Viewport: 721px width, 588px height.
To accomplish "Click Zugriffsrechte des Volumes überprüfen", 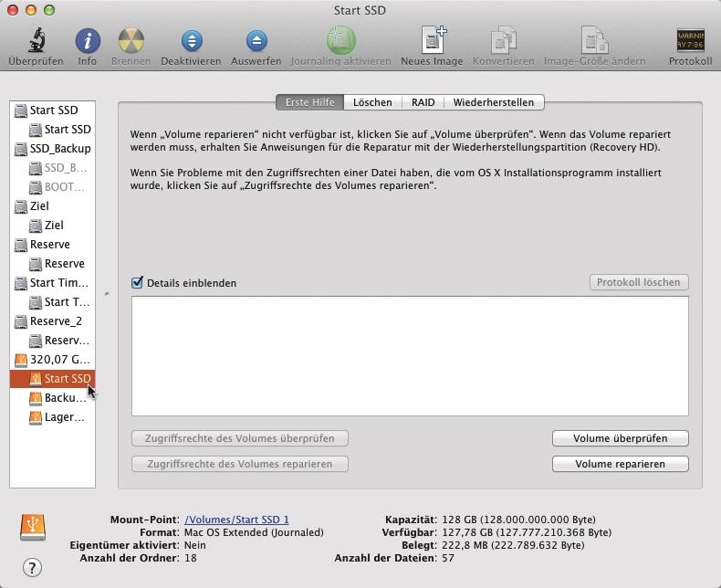I will [239, 438].
